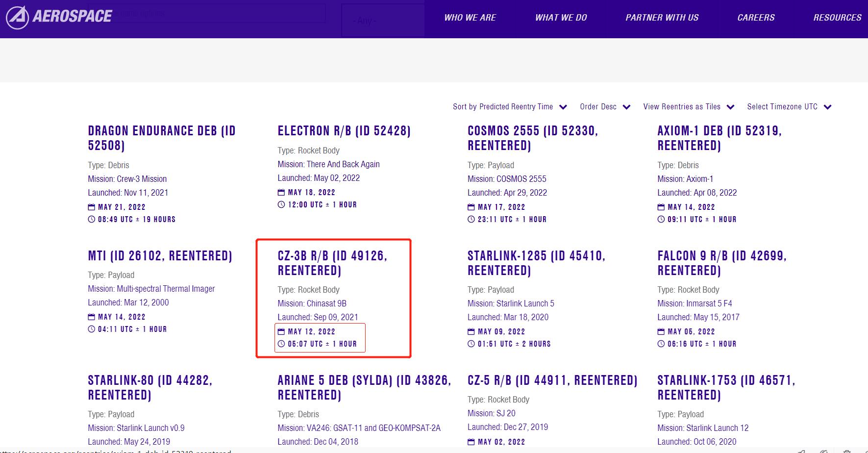Click calendar icon beside May 09, 2022

471,331
